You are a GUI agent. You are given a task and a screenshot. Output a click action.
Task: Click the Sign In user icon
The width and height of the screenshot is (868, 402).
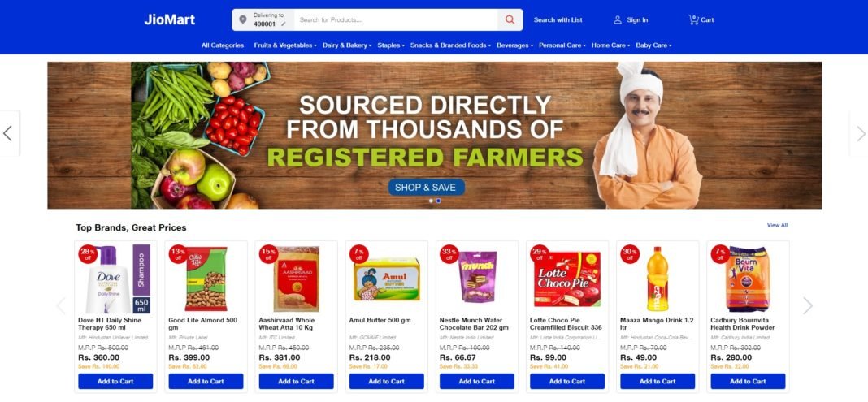pyautogui.click(x=618, y=20)
